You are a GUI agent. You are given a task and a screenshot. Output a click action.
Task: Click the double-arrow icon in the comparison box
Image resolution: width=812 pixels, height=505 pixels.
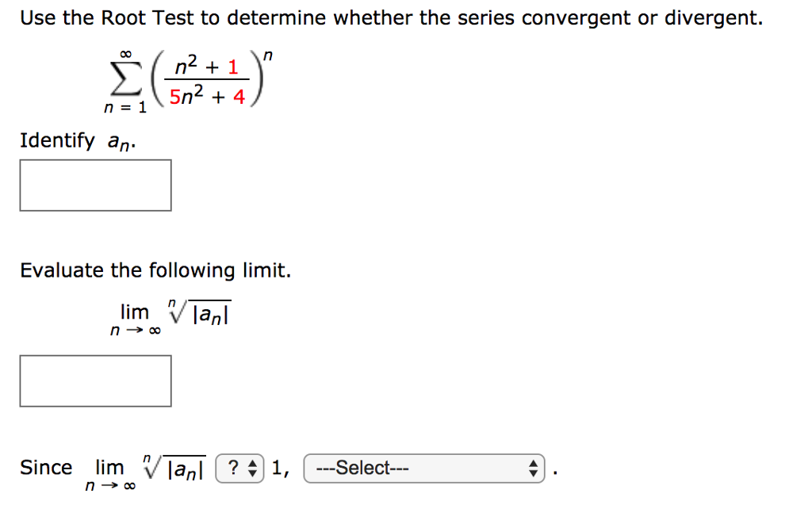(251, 469)
